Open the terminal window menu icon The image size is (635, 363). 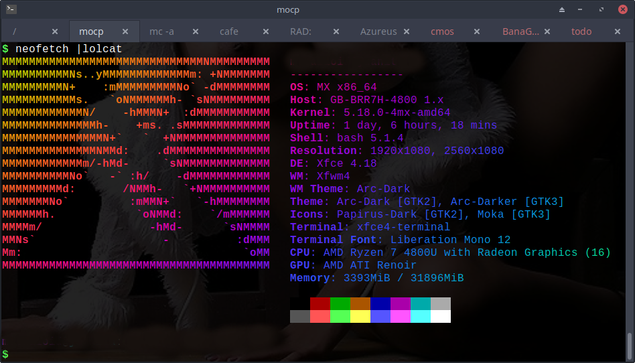pyautogui.click(x=11, y=9)
